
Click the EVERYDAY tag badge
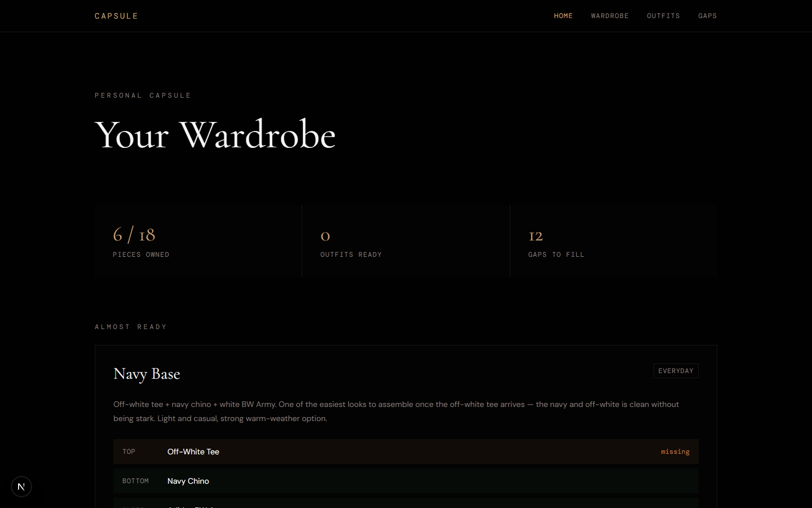[x=676, y=371]
